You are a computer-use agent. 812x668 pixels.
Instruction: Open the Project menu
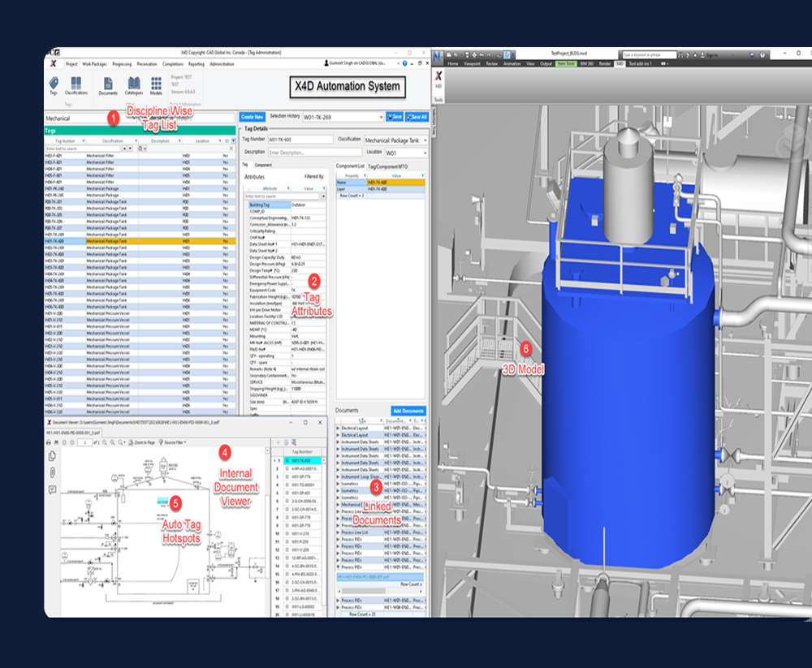[71, 64]
